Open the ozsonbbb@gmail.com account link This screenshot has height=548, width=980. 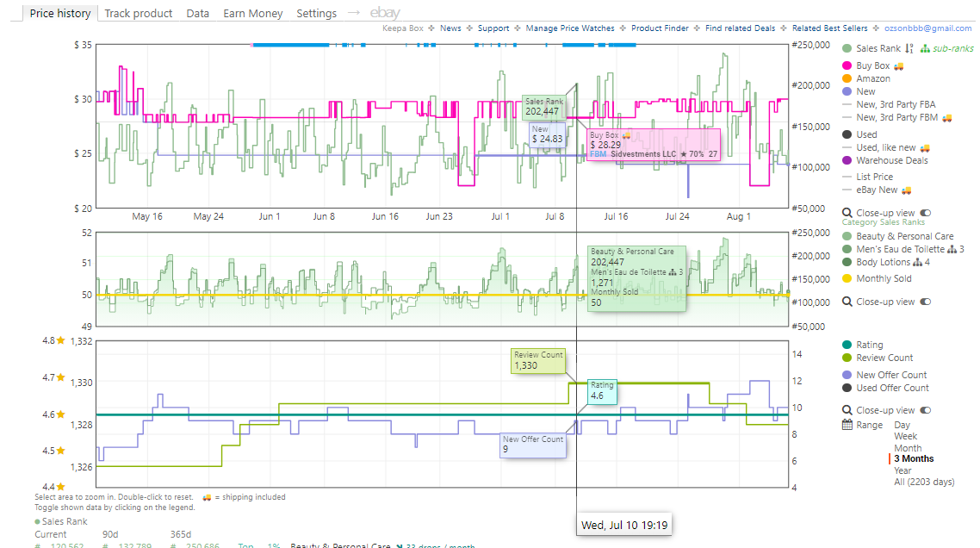pos(927,28)
